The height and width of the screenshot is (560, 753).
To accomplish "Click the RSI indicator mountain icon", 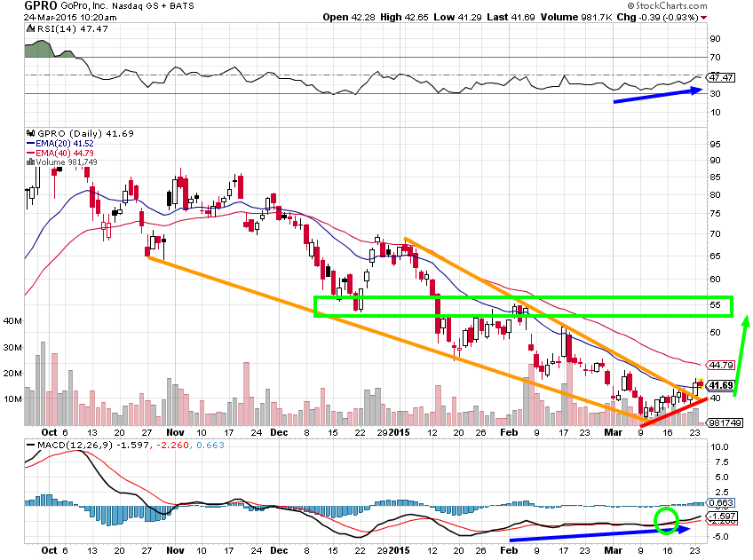I will pos(31,28).
